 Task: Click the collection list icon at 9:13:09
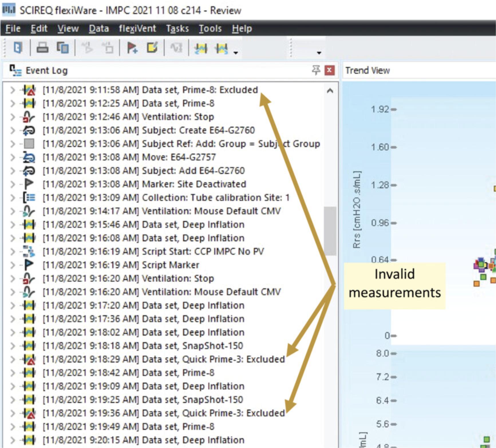(29, 198)
